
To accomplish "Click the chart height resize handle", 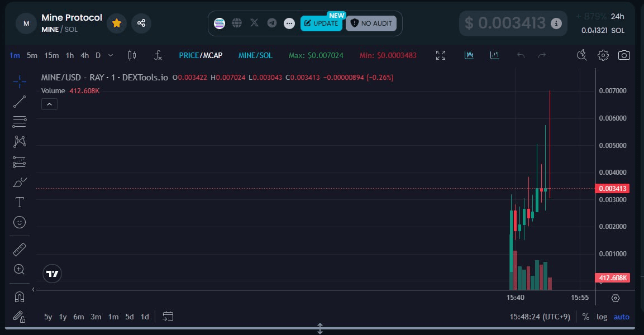I will click(x=320, y=328).
